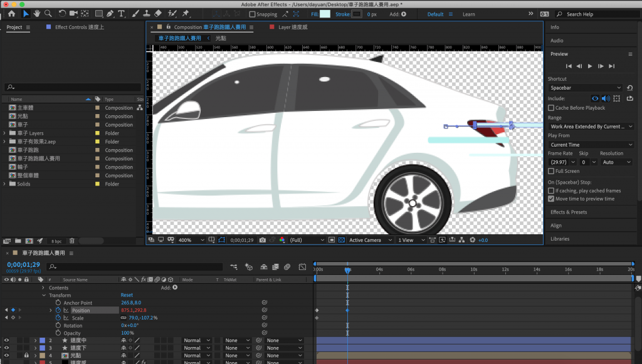Image resolution: width=642 pixels, height=364 pixels.
Task: Hide the 速度中 layer using eye toggle
Action: [7, 340]
